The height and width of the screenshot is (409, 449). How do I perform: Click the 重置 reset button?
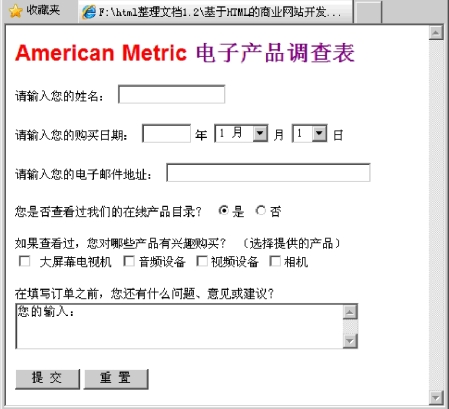click(x=116, y=379)
